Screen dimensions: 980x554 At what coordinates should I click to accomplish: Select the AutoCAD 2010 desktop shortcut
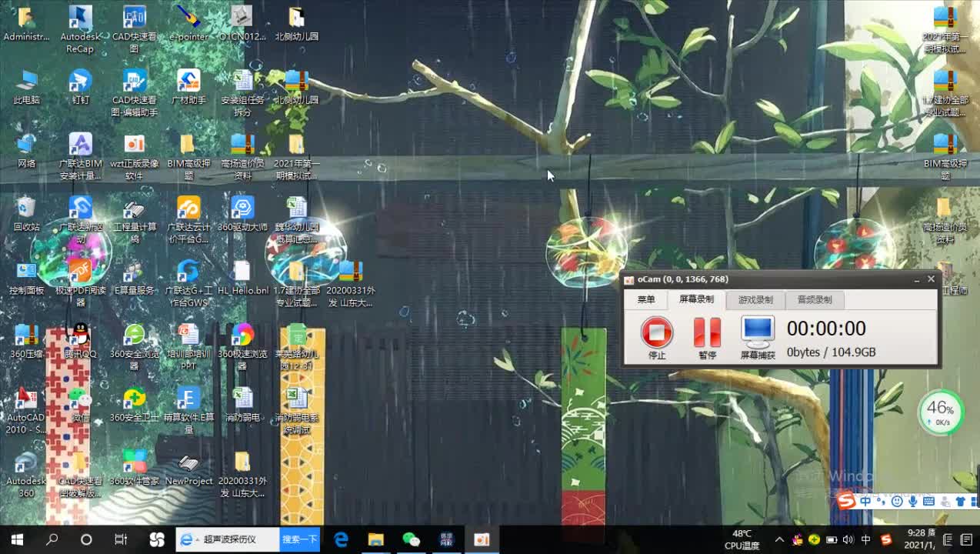[x=26, y=411]
